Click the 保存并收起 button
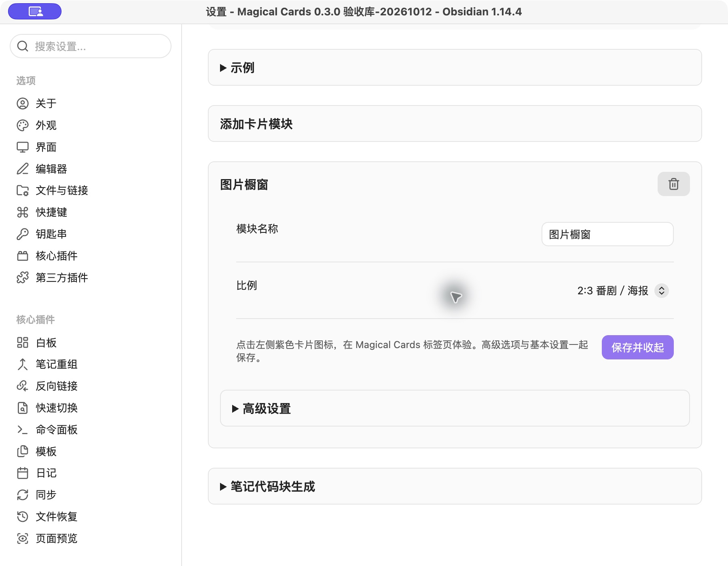This screenshot has height=566, width=728. click(x=637, y=347)
